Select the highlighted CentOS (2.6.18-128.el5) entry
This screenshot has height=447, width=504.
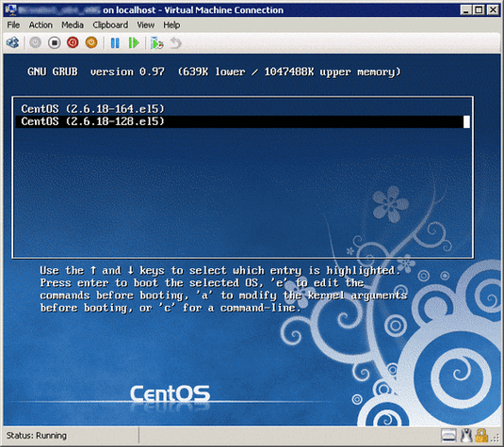[x=243, y=121]
